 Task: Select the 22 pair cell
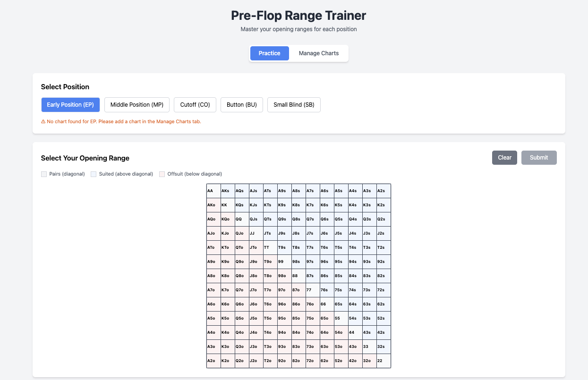pos(384,361)
